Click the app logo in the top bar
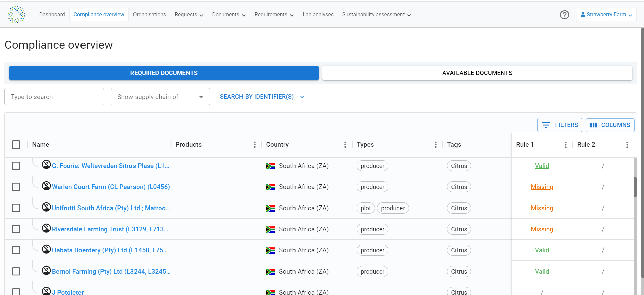The image size is (644, 295). pos(16,15)
